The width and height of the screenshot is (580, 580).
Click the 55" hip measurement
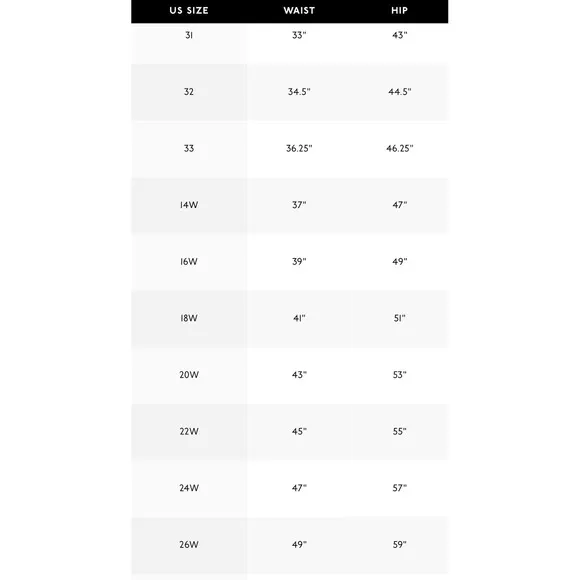(399, 431)
